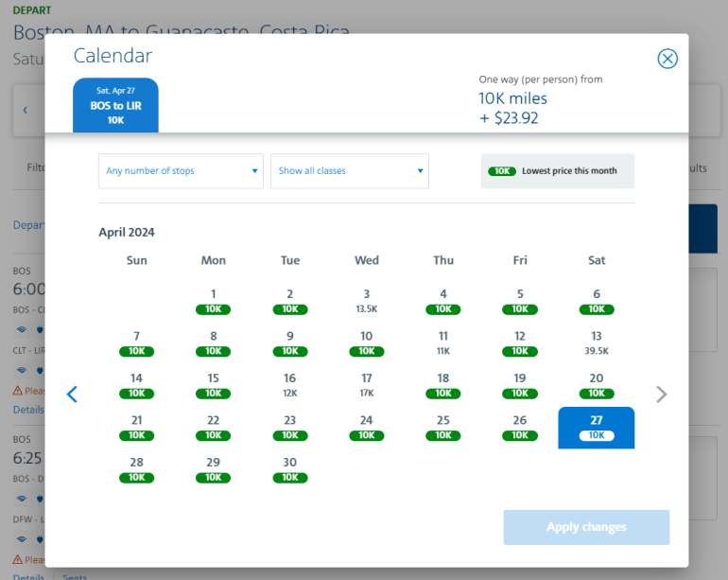728x580 pixels.
Task: Open the 'Any number of stops' dropdown
Action: [182, 171]
